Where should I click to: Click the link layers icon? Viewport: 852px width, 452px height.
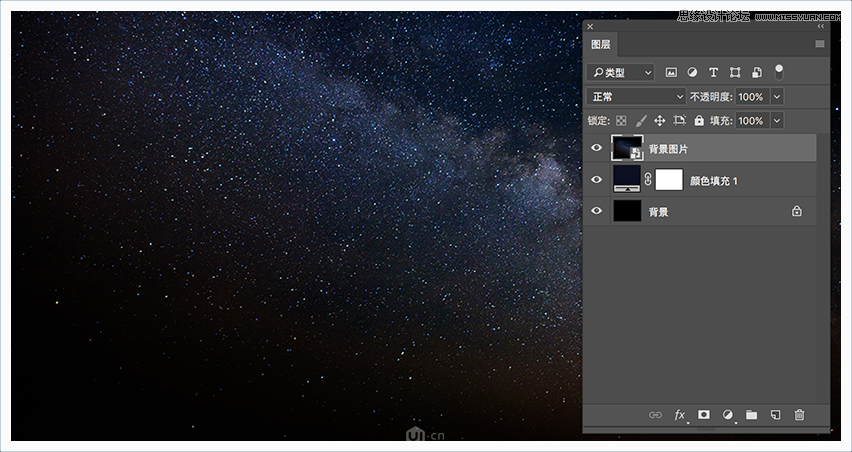[x=655, y=415]
